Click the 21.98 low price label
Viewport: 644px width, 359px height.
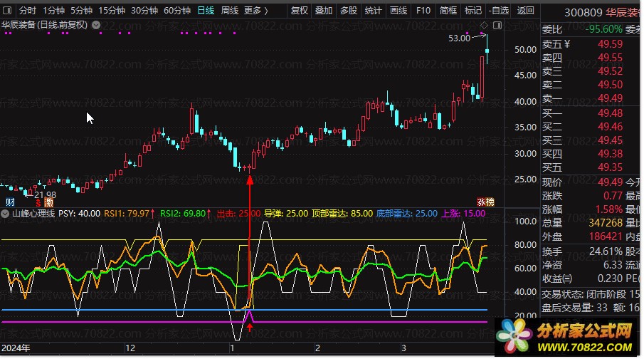pos(45,195)
